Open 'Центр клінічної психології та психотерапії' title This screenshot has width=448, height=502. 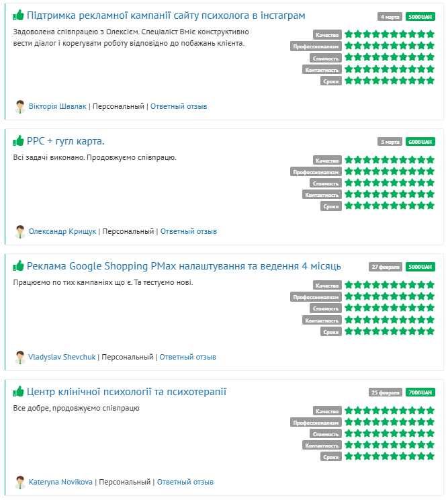pyautogui.click(x=126, y=392)
